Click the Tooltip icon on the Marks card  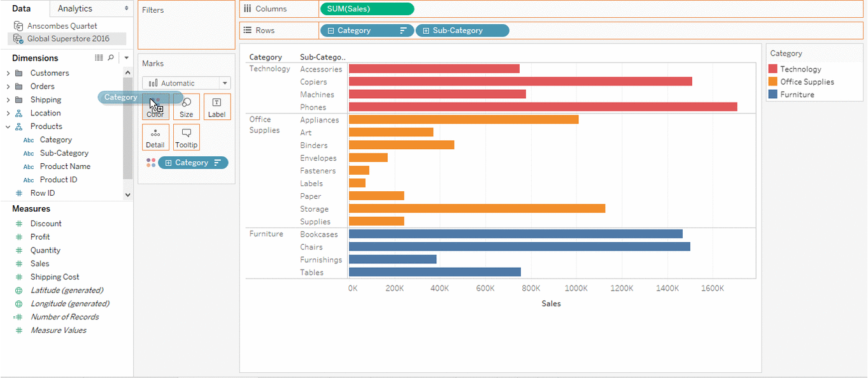click(186, 137)
